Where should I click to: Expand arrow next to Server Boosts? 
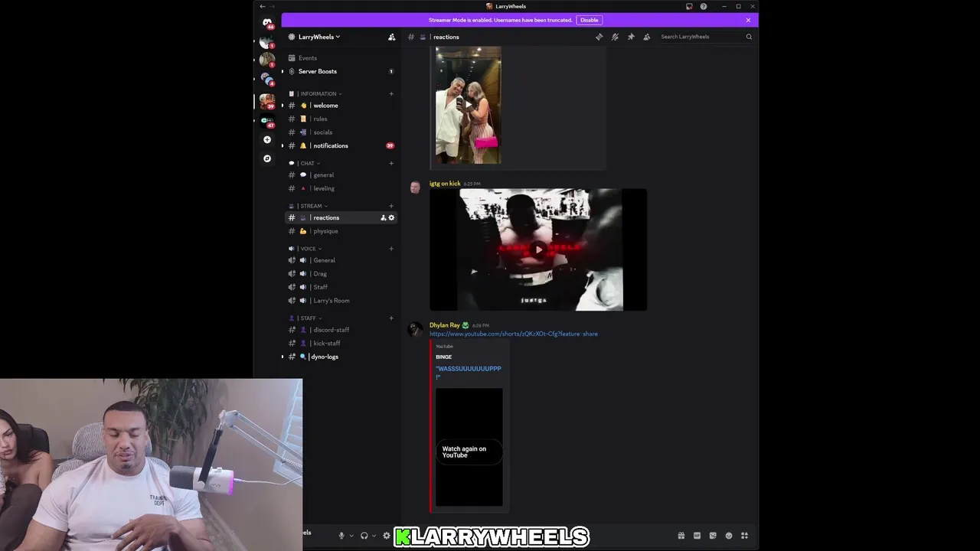point(283,71)
